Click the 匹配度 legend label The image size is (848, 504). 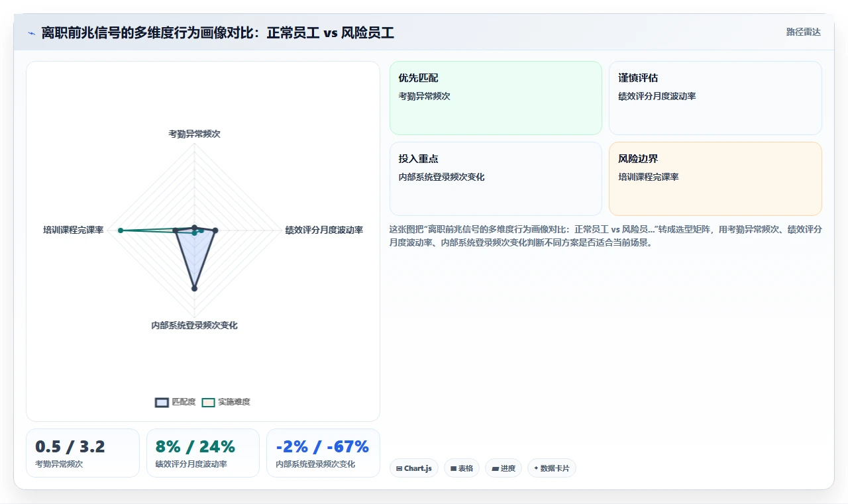click(184, 402)
